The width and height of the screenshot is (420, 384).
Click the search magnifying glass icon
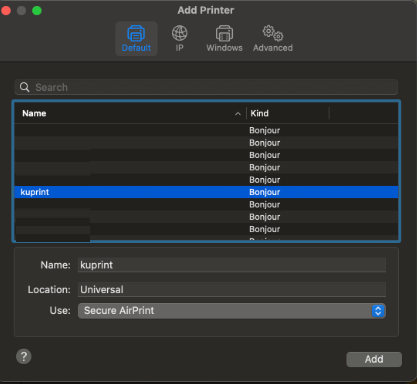coord(25,87)
